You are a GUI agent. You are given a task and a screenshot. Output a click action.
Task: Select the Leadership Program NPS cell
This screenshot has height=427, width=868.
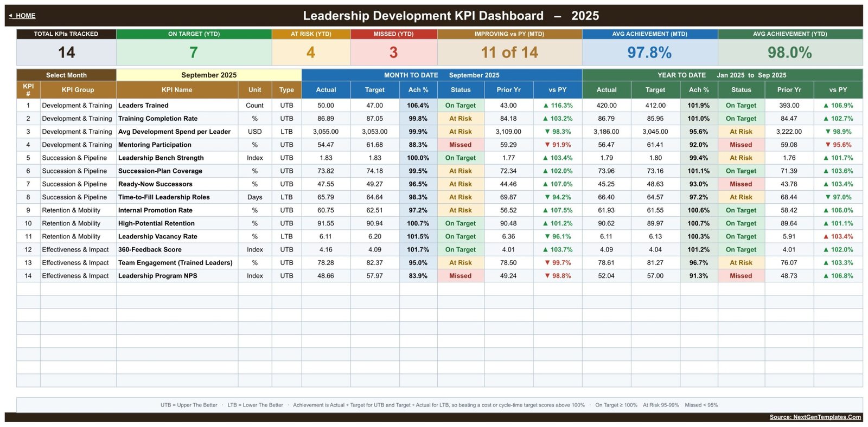177,276
